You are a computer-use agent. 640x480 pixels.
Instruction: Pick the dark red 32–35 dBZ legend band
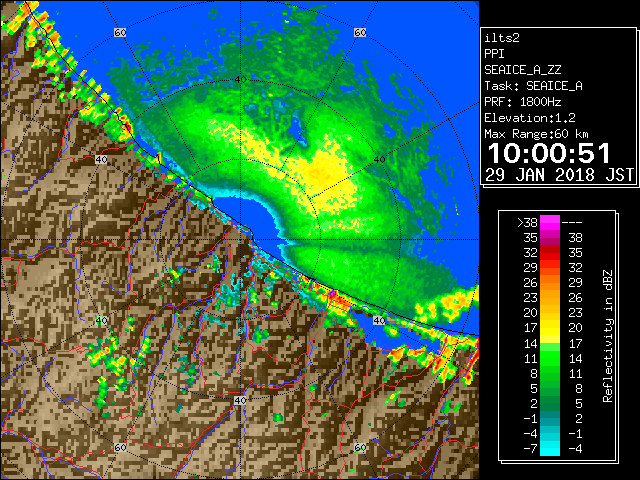pyautogui.click(x=550, y=253)
